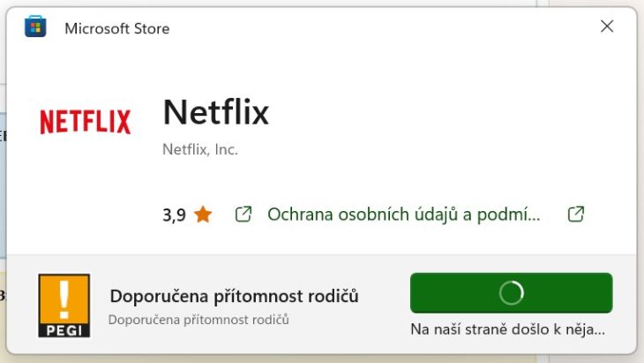Click the Netflix app title heading
The image size is (644, 363).
pyautogui.click(x=216, y=112)
